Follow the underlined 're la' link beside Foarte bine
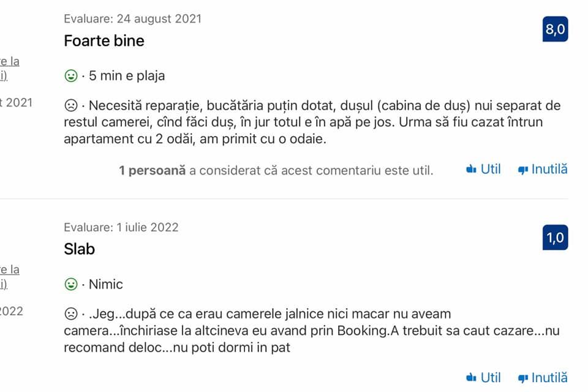 (10, 61)
